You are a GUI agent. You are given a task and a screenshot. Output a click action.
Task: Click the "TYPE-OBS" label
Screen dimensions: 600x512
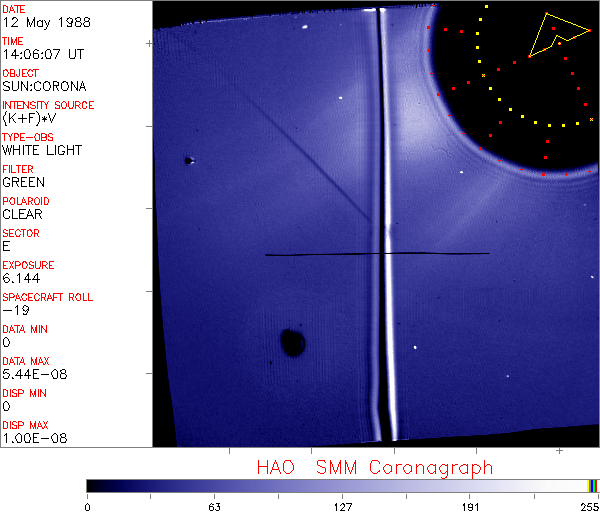[28, 137]
